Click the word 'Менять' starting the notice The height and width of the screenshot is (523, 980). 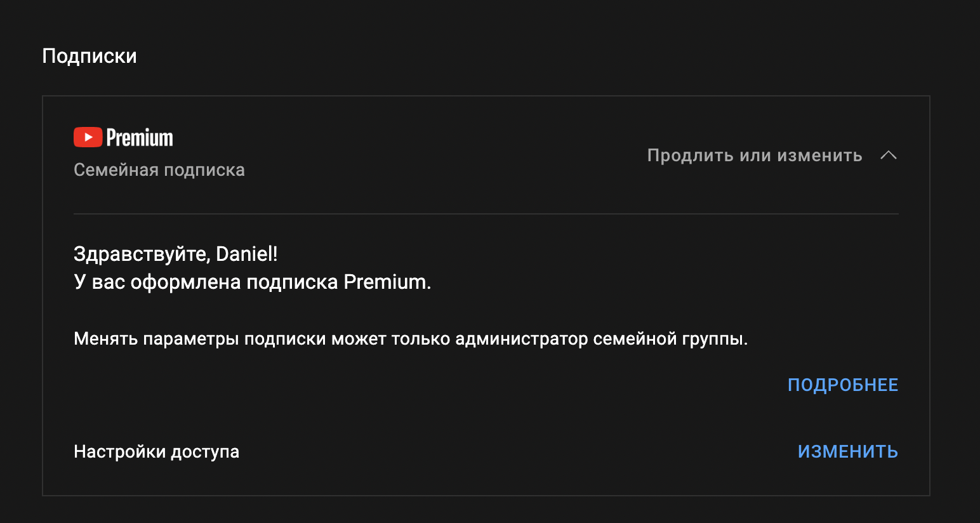[106, 339]
